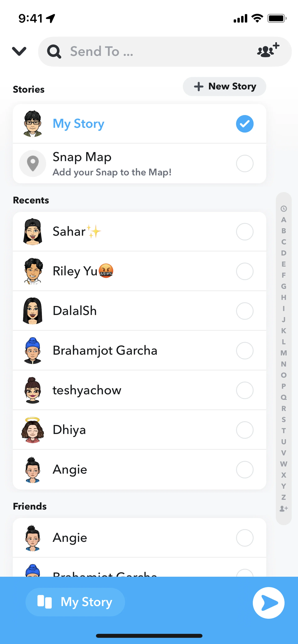Tap Sahar's Bitmoji avatar
The width and height of the screenshot is (298, 644).
coord(33,231)
